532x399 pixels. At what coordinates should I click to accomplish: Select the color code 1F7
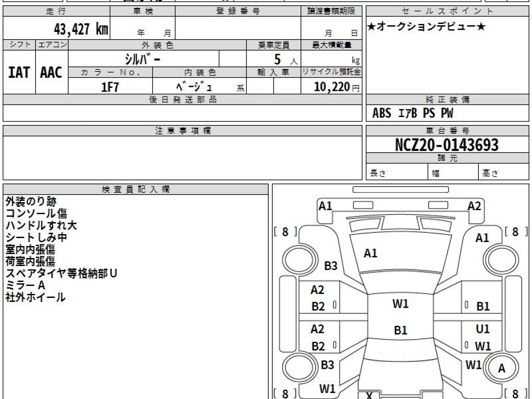(110, 87)
